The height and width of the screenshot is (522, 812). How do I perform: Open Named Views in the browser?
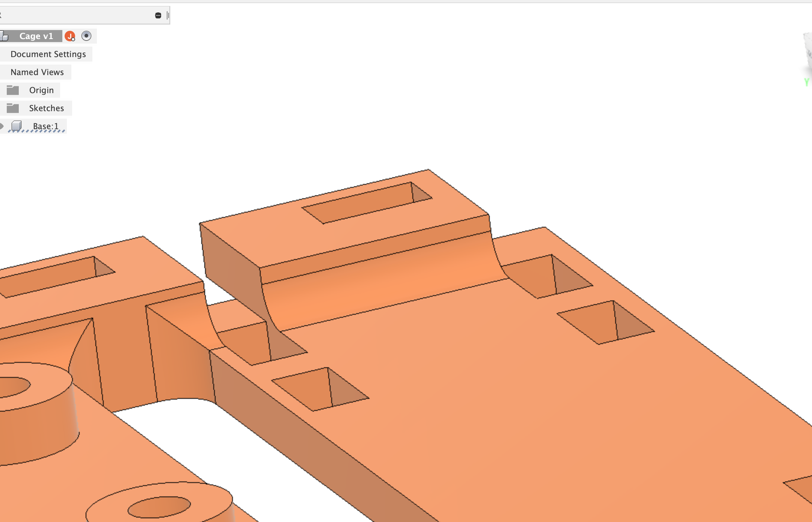37,72
